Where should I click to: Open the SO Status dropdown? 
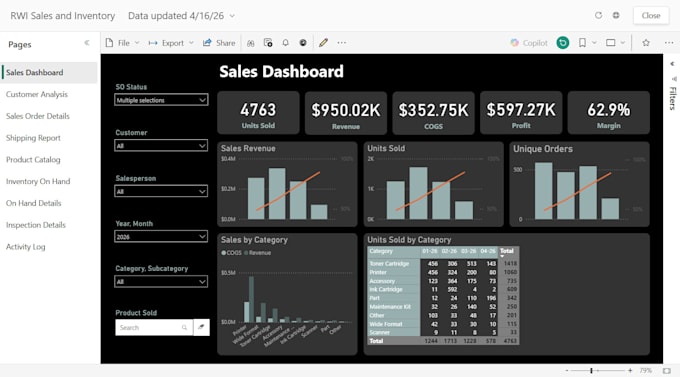[161, 100]
